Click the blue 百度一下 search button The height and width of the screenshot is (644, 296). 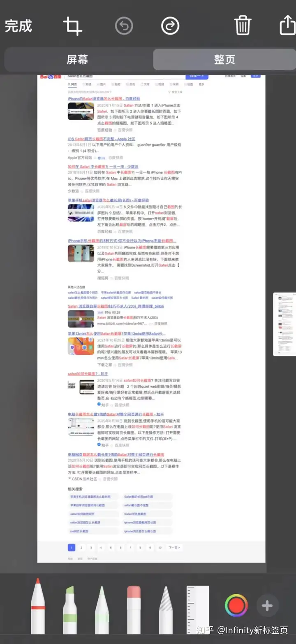197,77
